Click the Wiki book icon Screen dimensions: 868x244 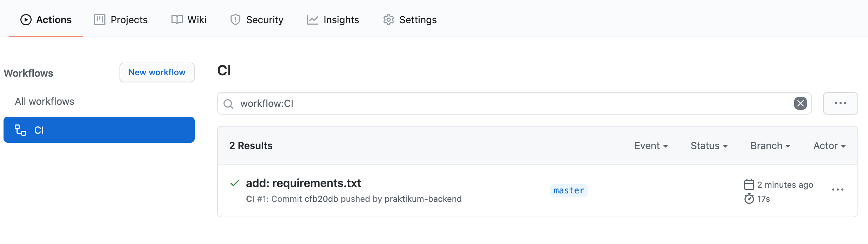point(177,20)
